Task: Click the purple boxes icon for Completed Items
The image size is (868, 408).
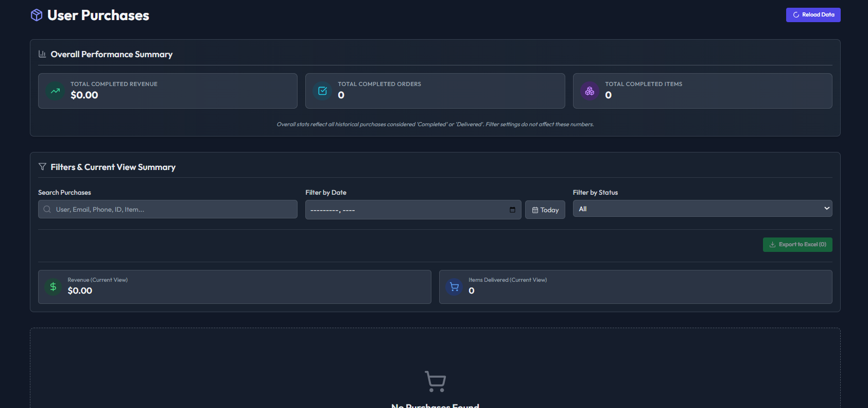Action: coord(589,91)
